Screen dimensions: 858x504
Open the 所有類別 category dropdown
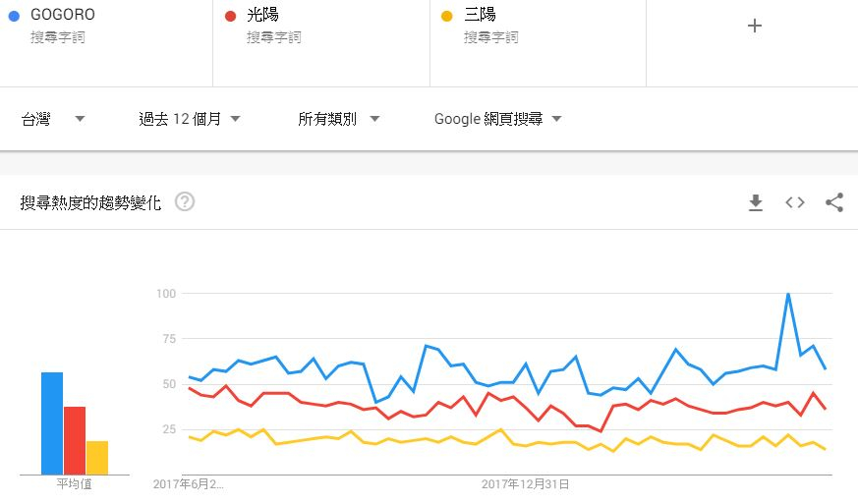coord(339,119)
